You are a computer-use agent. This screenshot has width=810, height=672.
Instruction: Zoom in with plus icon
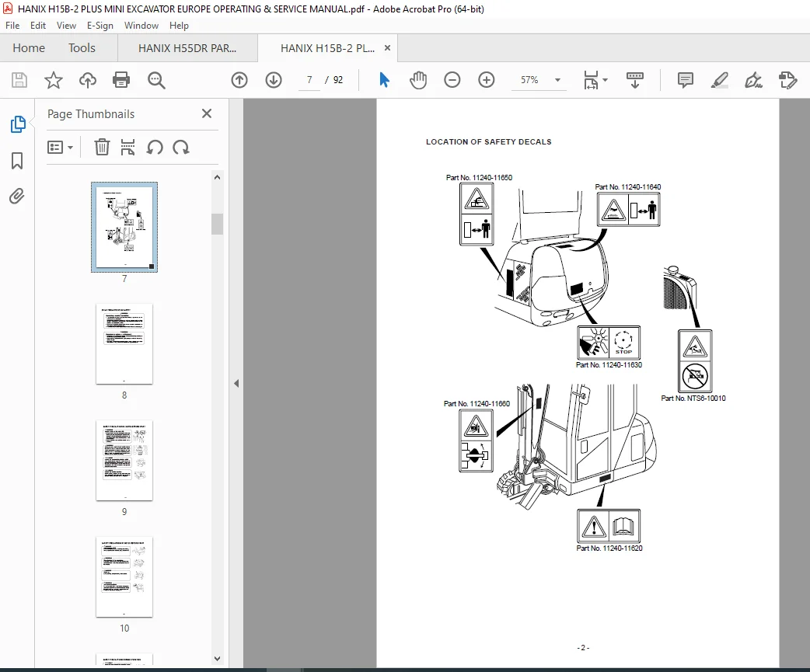[486, 80]
